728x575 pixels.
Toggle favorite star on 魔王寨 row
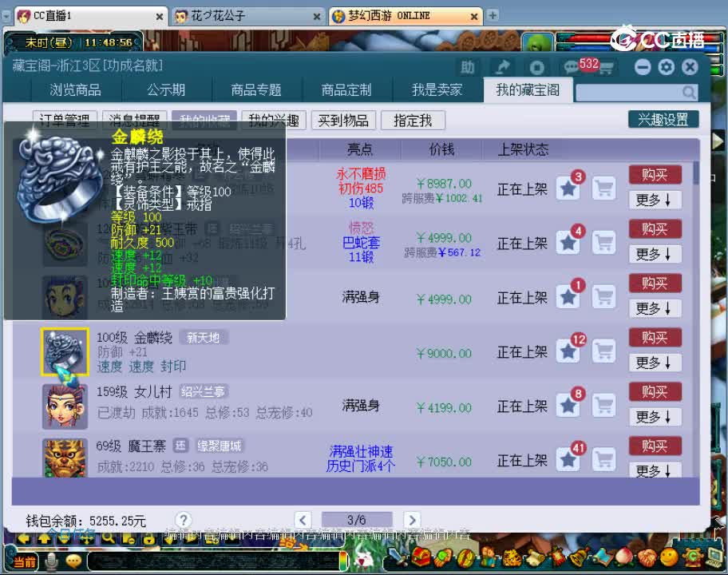click(568, 460)
